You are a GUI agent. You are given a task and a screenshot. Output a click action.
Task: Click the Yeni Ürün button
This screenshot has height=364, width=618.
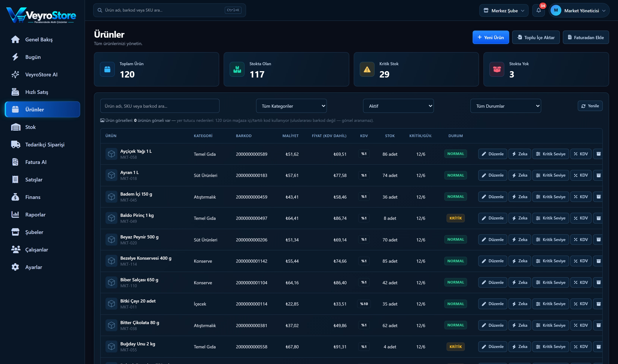pos(491,37)
